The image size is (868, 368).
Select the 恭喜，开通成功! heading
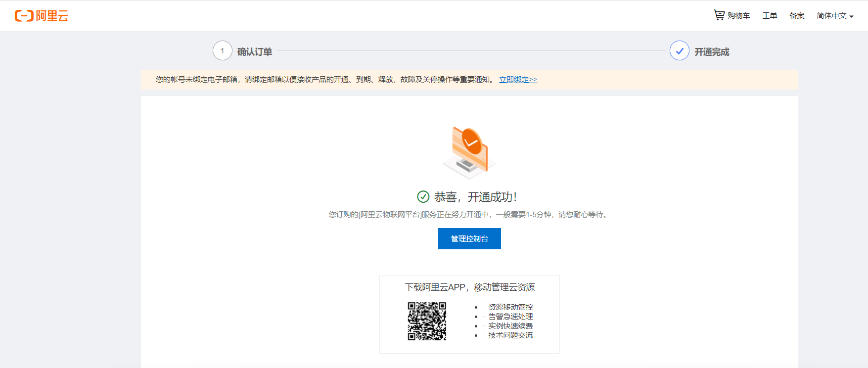coord(476,197)
